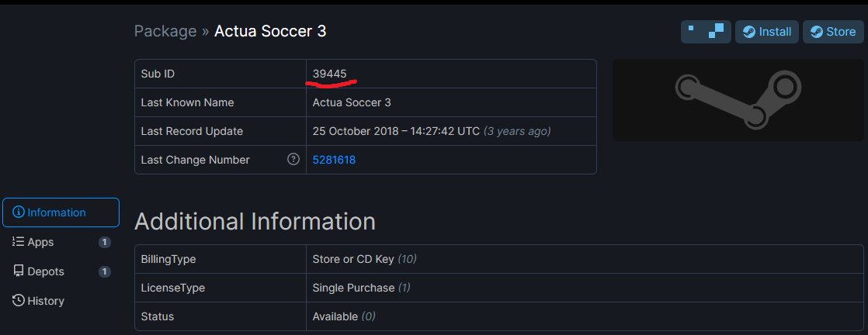The image size is (868, 335).
Task: Click the Package breadcrumb text
Action: [165, 32]
